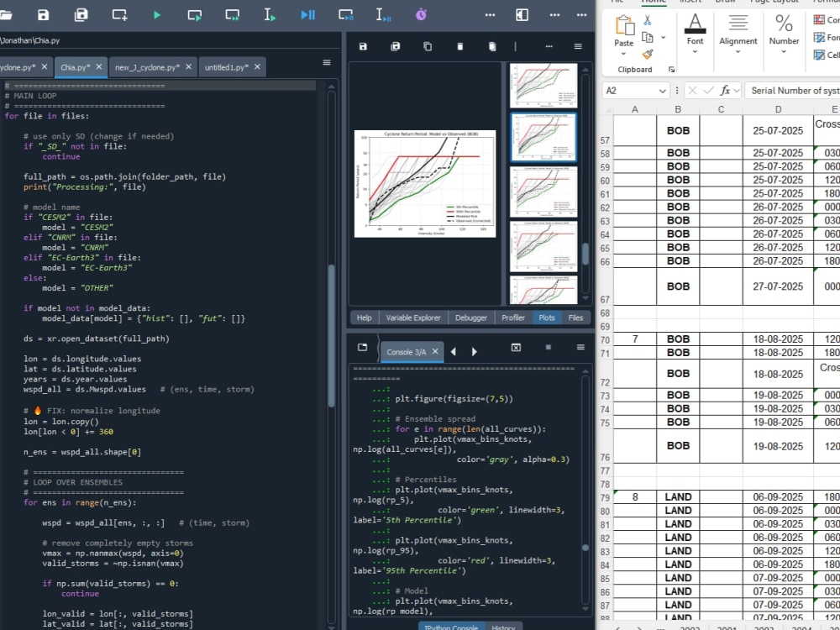This screenshot has width=840, height=630.
Task: Click Excel Format Painter brush icon
Action: pyautogui.click(x=647, y=54)
